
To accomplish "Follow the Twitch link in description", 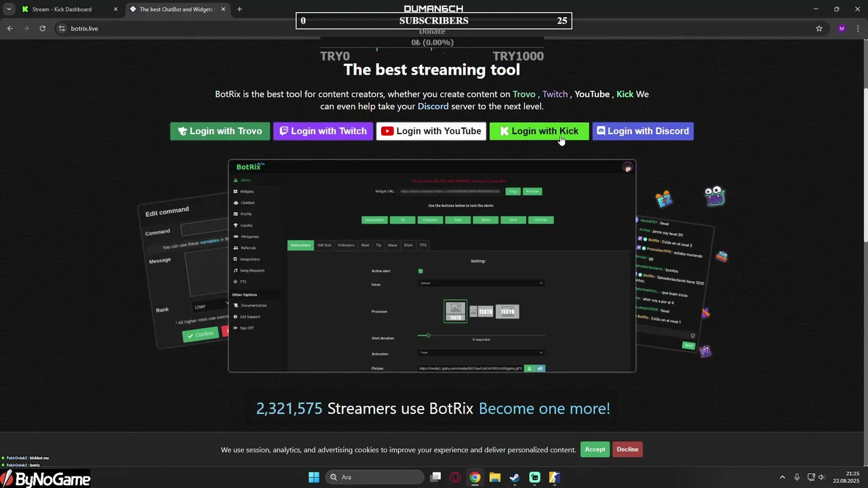I will point(555,94).
